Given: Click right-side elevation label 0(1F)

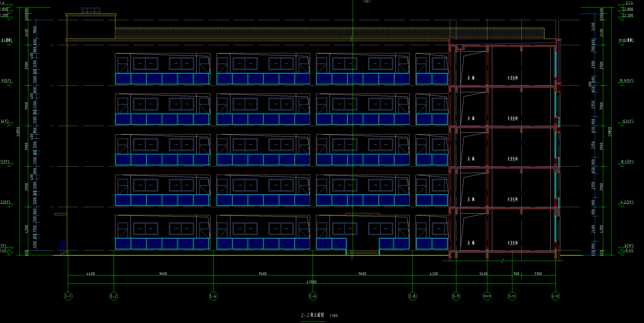Looking at the screenshot, I should pos(629,245).
